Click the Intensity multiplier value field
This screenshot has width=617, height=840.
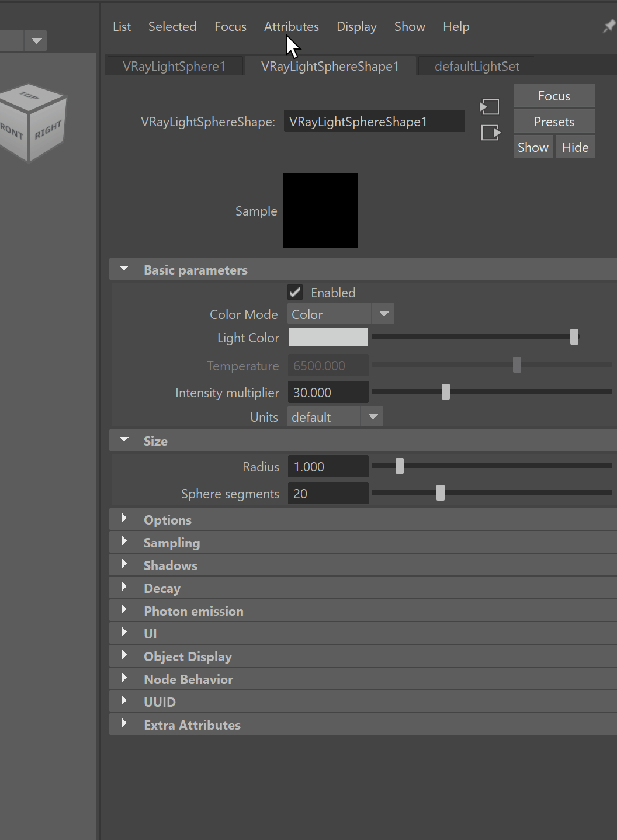(328, 393)
